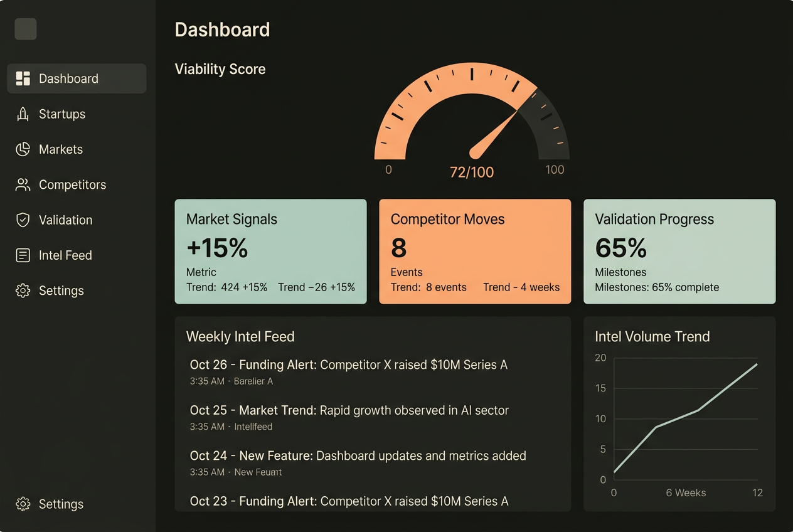Click the '6 Weeks' axis label
This screenshot has width=793, height=532.
686,493
